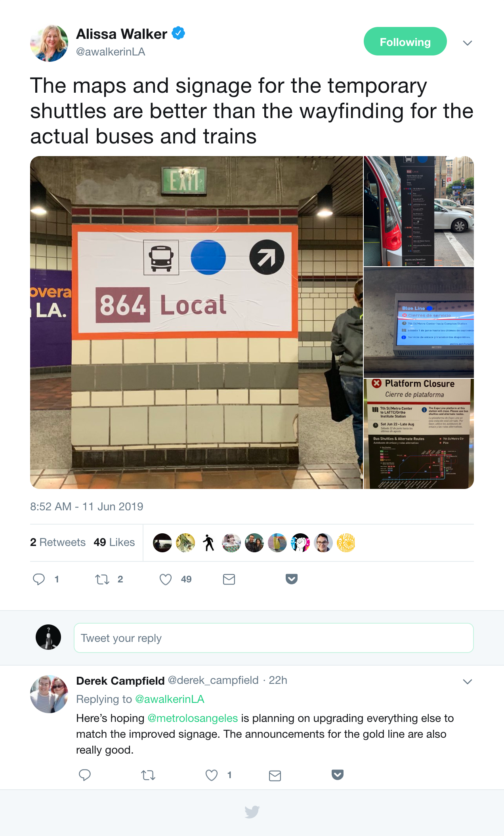Viewport: 504px width, 836px height.
Task: Like Derek Campfield's reply
Action: [x=212, y=775]
